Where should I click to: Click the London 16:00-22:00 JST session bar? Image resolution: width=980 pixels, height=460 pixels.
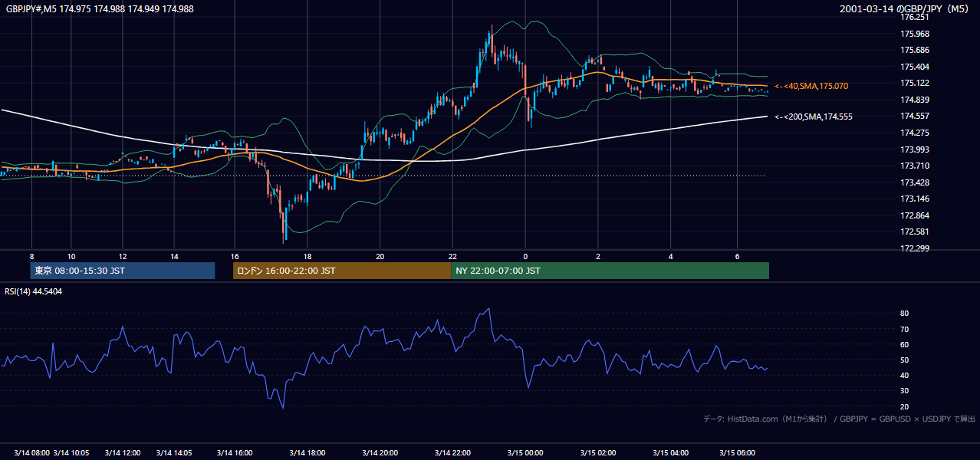[x=342, y=271]
